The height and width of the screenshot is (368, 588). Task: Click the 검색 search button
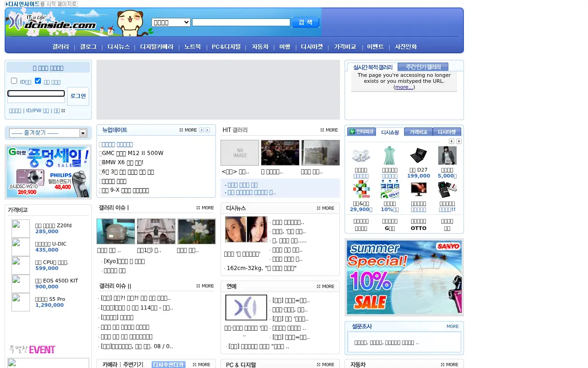[305, 22]
